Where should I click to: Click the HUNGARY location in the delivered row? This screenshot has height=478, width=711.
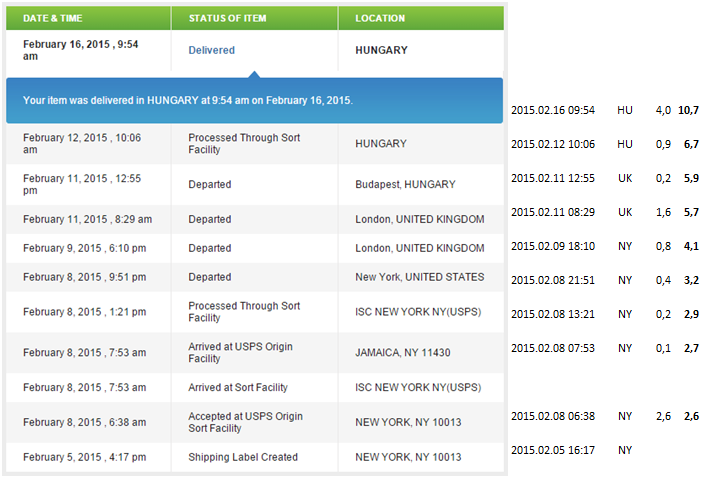click(x=381, y=50)
